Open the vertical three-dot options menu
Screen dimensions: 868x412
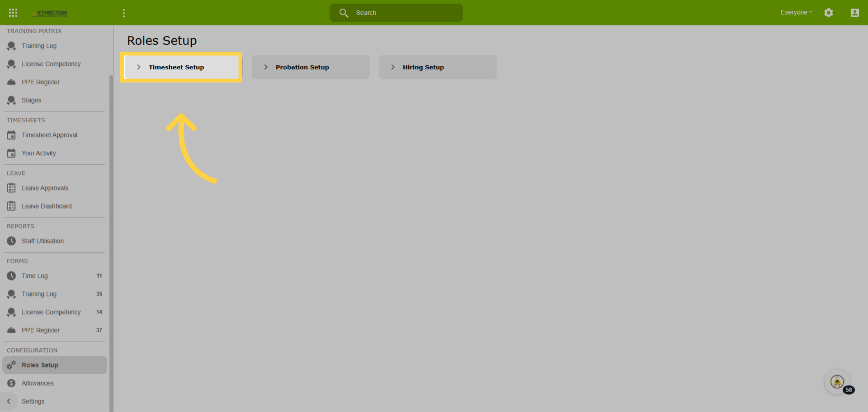124,13
